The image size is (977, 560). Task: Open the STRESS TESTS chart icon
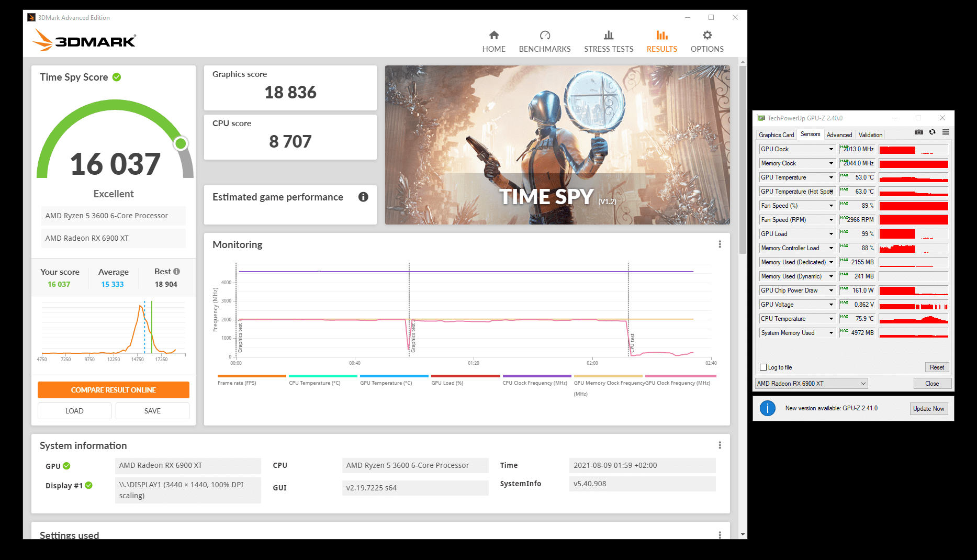[609, 35]
